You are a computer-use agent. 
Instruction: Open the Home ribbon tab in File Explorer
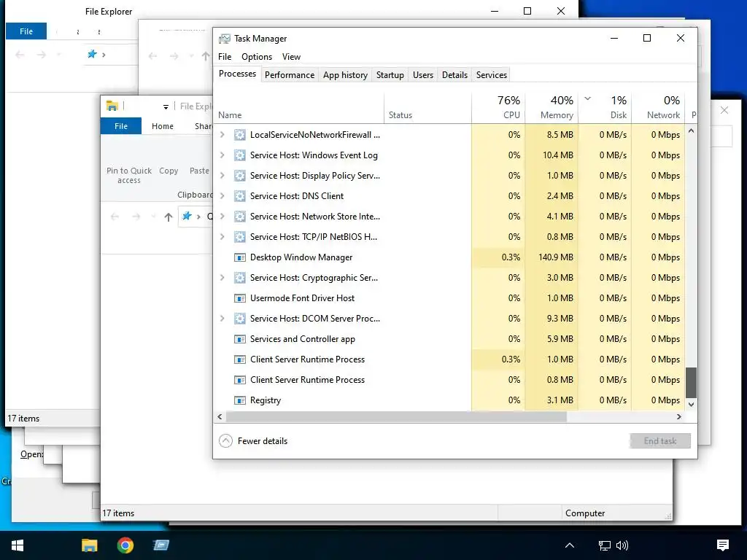tap(163, 126)
